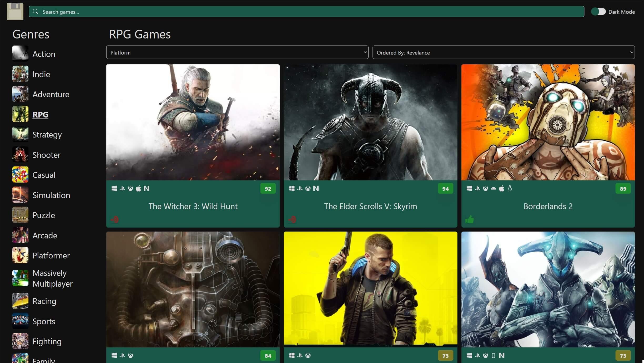
Task: Select the RPG genre in the sidebar
Action: (x=40, y=114)
